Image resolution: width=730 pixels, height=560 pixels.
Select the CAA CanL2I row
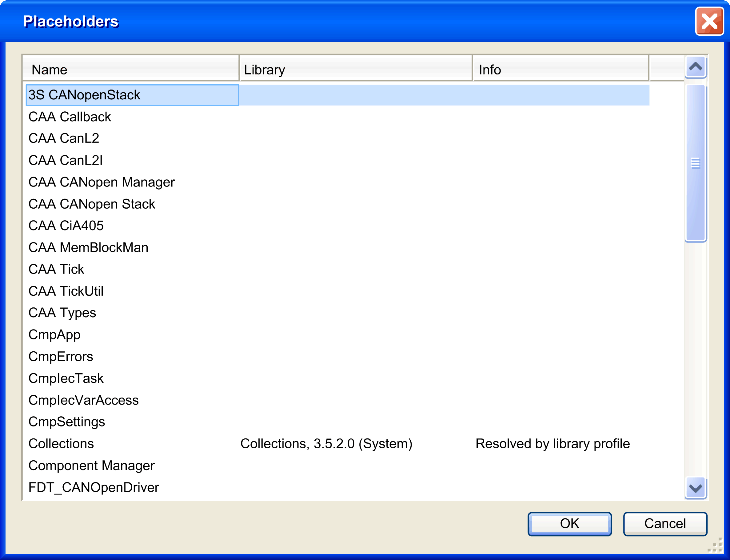337,160
